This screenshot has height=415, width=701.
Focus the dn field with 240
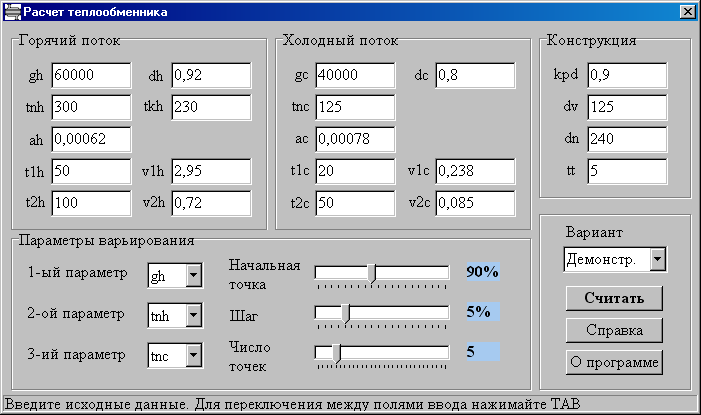pos(627,139)
